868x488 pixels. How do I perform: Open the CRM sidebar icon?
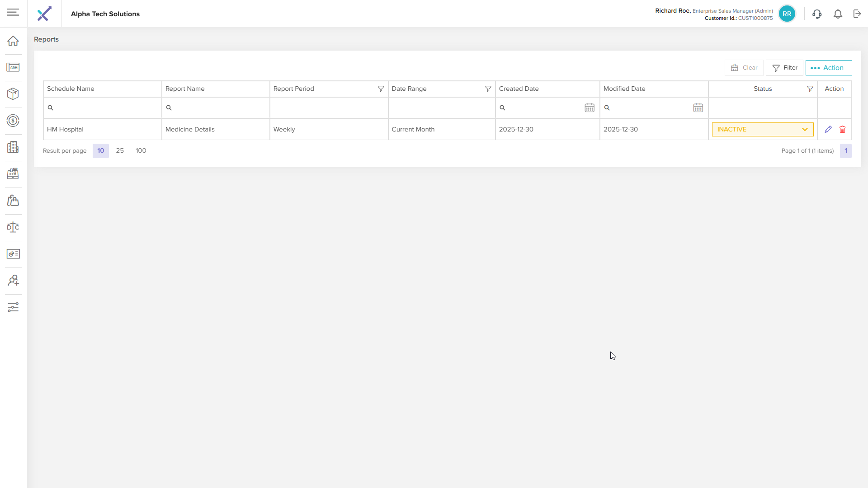coord(13,67)
